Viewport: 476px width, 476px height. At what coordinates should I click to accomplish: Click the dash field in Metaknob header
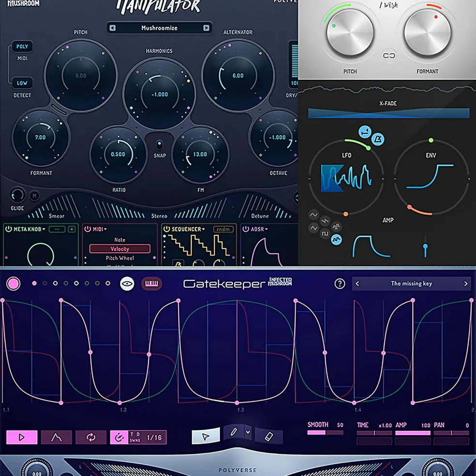pyautogui.click(x=57, y=229)
